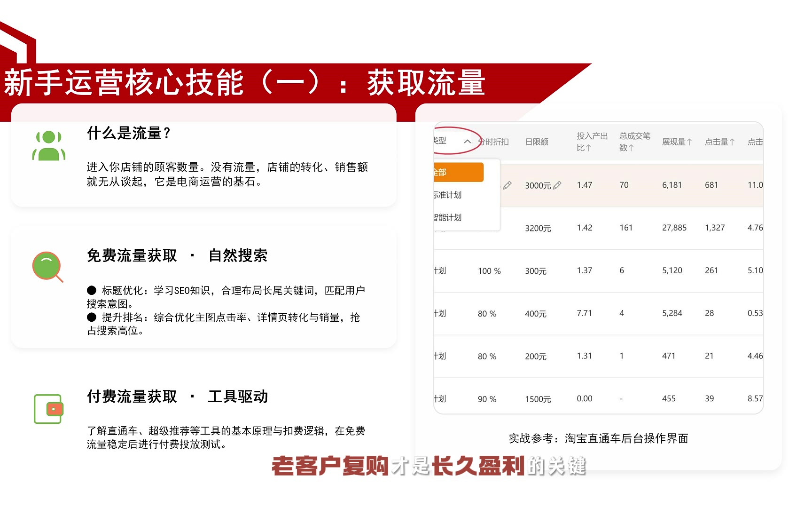Click the 27,885 impressions cell
The height and width of the screenshot is (508, 812).
click(x=674, y=228)
